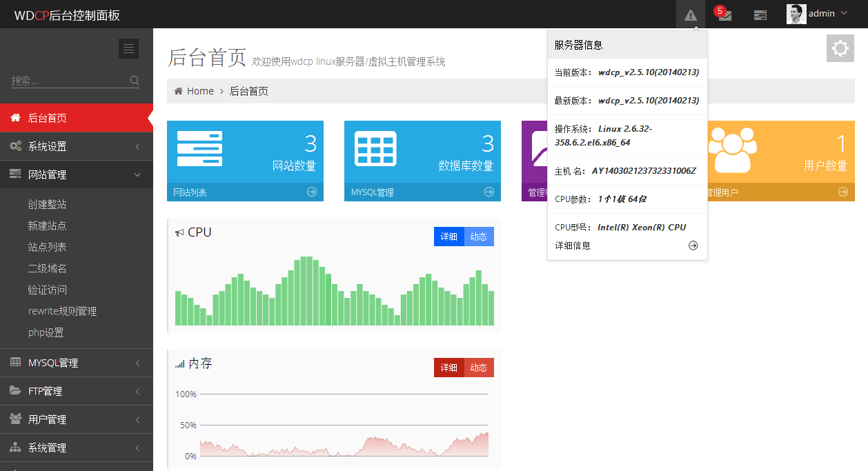
Task: Open 详细信息 link in server info popup
Action: coord(573,245)
